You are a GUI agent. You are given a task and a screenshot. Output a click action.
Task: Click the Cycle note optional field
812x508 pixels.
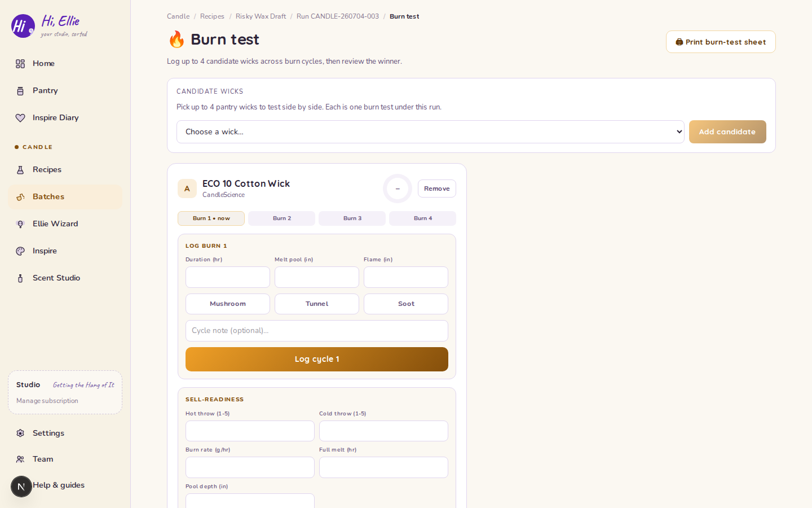pos(317,331)
